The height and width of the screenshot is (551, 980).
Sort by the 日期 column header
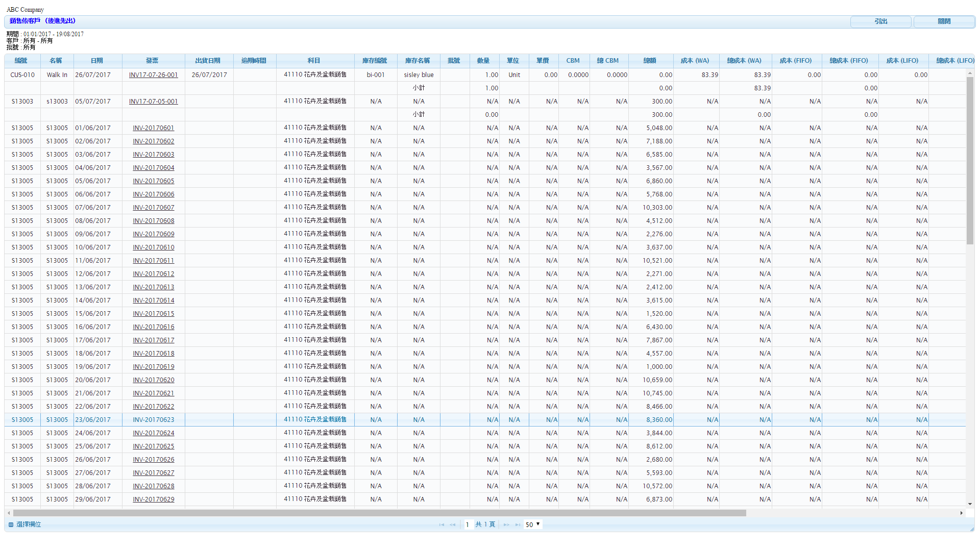pos(97,61)
